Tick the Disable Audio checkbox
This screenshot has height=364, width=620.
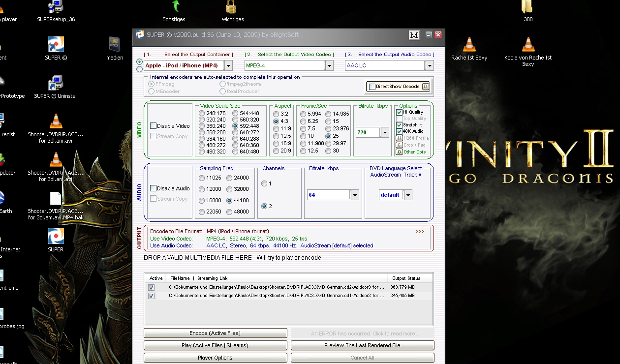pos(153,188)
